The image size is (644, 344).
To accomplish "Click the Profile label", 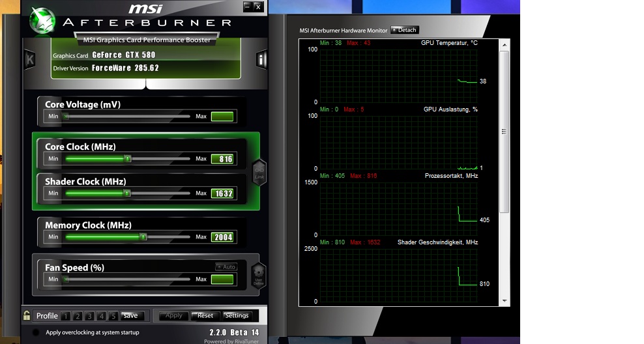I will click(x=47, y=316).
